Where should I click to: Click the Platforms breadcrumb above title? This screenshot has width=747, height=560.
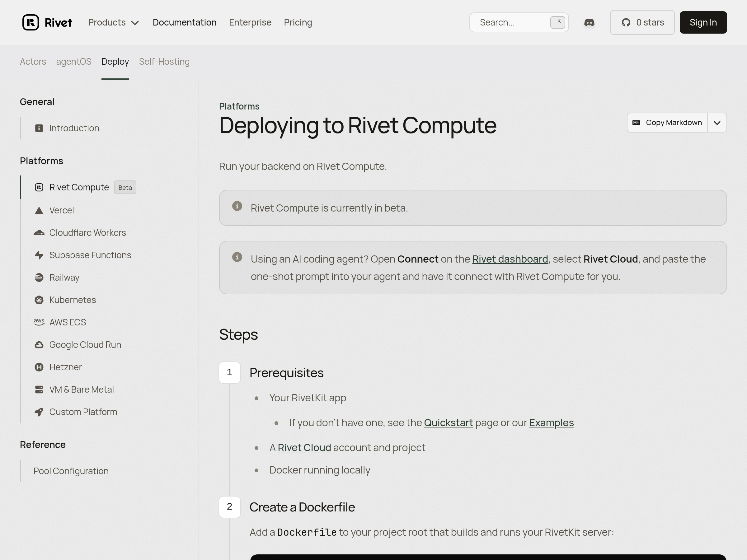click(x=239, y=106)
